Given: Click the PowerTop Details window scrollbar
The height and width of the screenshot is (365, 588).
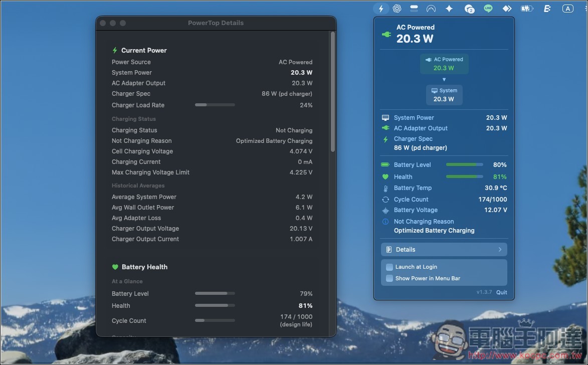Looking at the screenshot, I should click(332, 92).
